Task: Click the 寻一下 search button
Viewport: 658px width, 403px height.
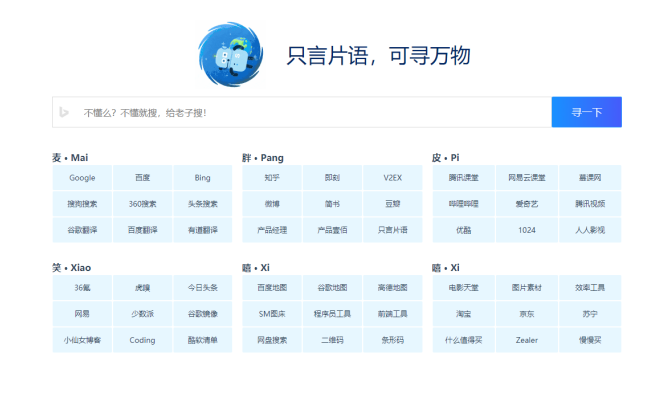Action: click(x=587, y=112)
